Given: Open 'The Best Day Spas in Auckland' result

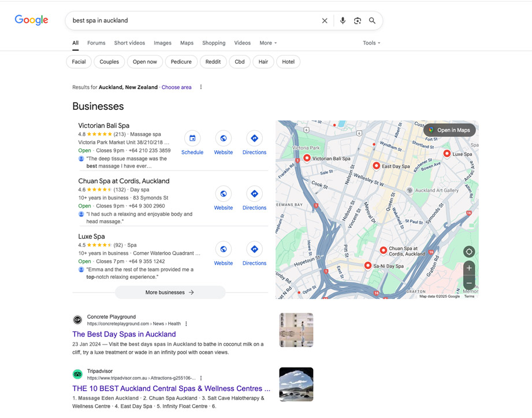Looking at the screenshot, I should click(124, 334).
